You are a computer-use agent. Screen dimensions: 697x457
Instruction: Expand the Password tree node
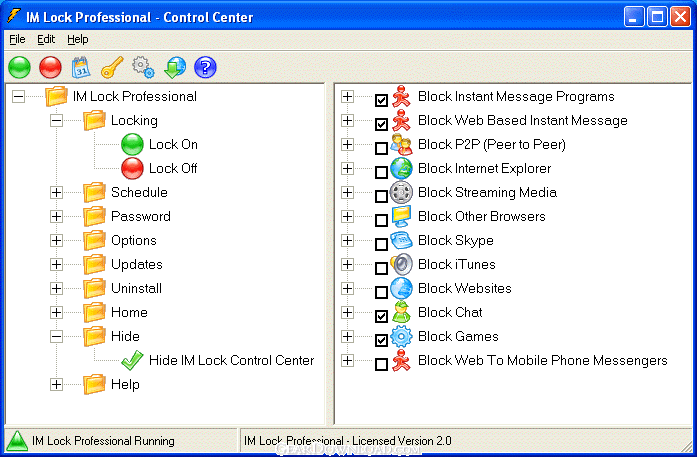56,216
